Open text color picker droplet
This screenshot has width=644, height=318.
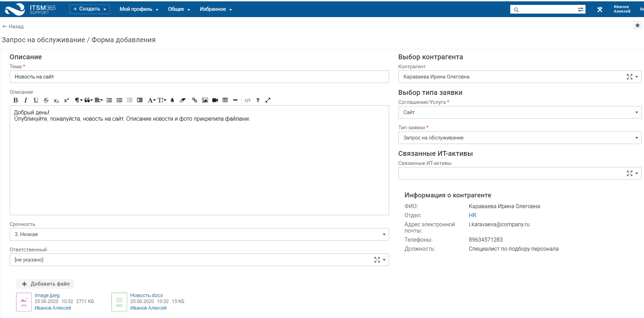pos(172,100)
